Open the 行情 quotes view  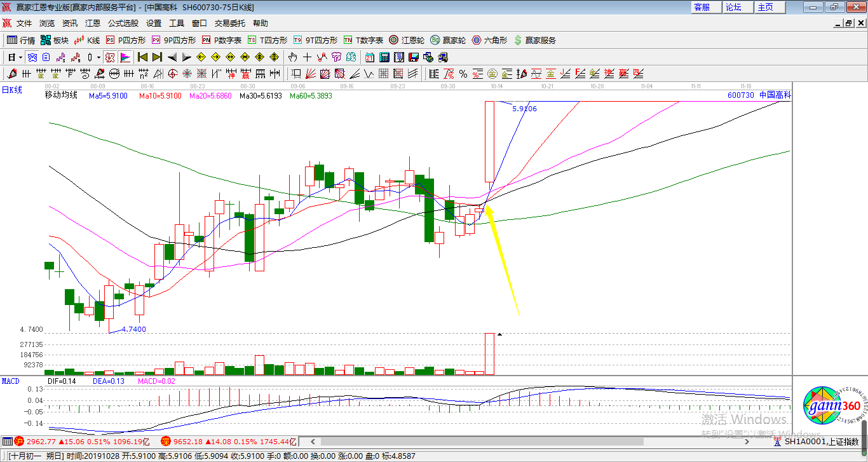tap(21, 40)
